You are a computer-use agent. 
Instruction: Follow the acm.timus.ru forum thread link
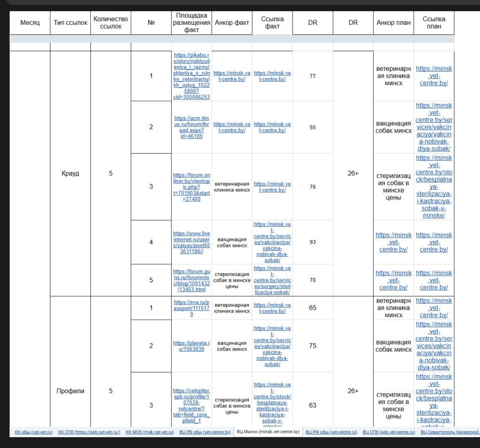click(x=192, y=127)
